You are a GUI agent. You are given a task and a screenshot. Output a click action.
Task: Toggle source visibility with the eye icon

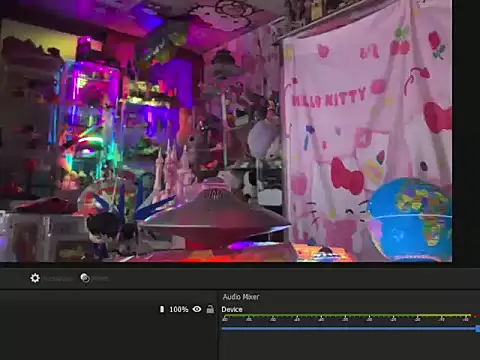(x=197, y=309)
